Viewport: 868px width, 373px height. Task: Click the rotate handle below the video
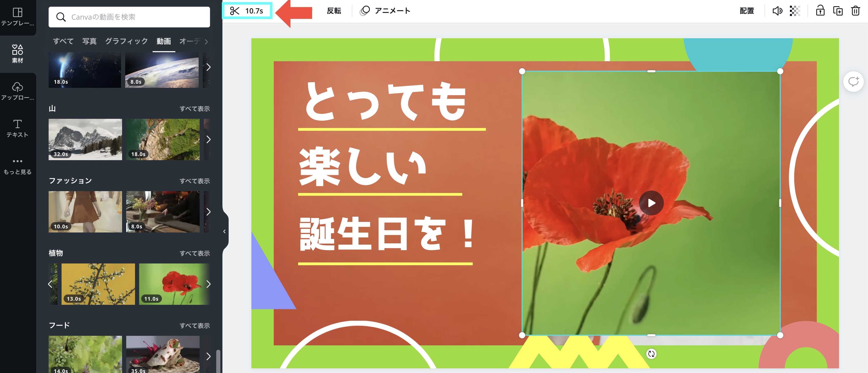pos(651,354)
